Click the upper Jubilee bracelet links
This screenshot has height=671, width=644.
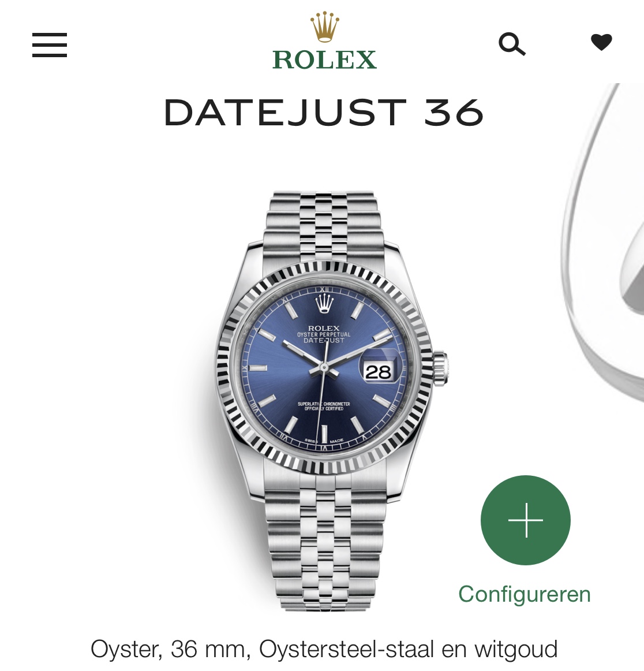pos(324,226)
